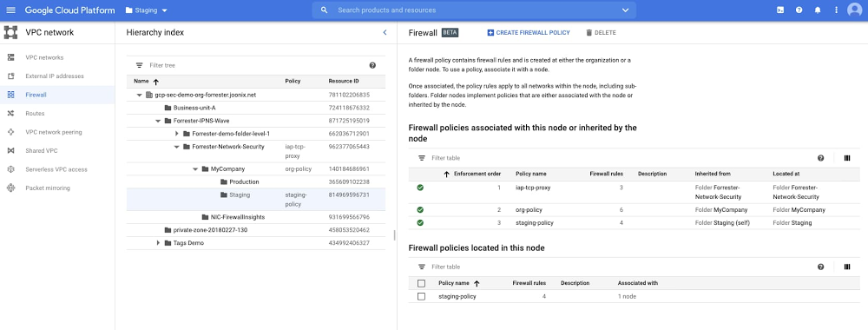Click 1 node in Associated with column

point(628,296)
